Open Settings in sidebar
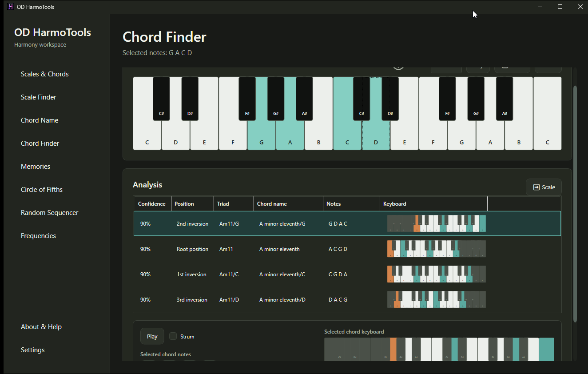 tap(33, 350)
